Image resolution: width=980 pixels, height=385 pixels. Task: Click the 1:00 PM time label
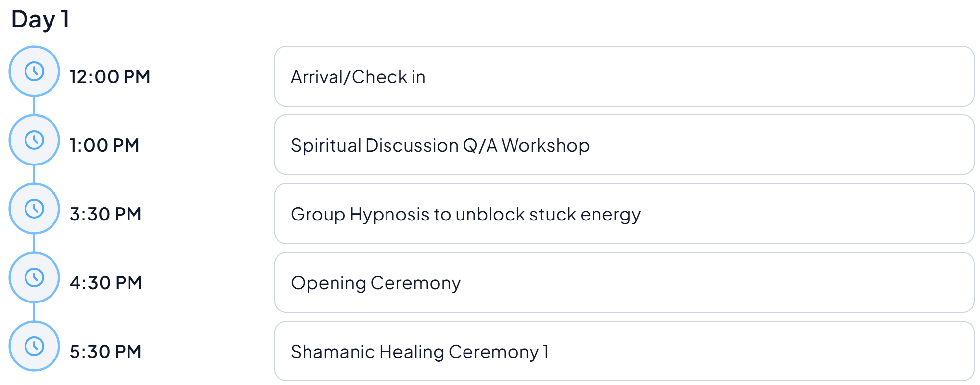[104, 146]
